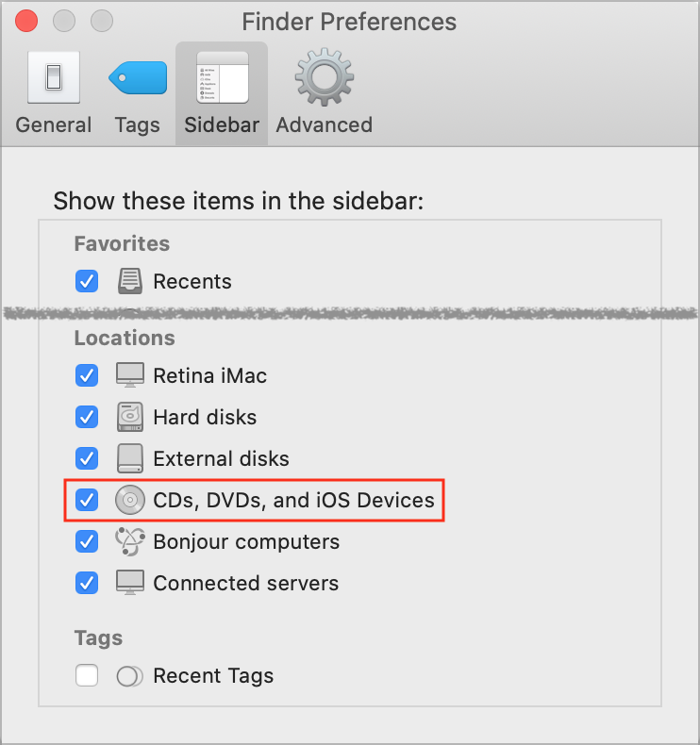Click the Bonjour computers network icon
700x745 pixels.
click(x=130, y=541)
